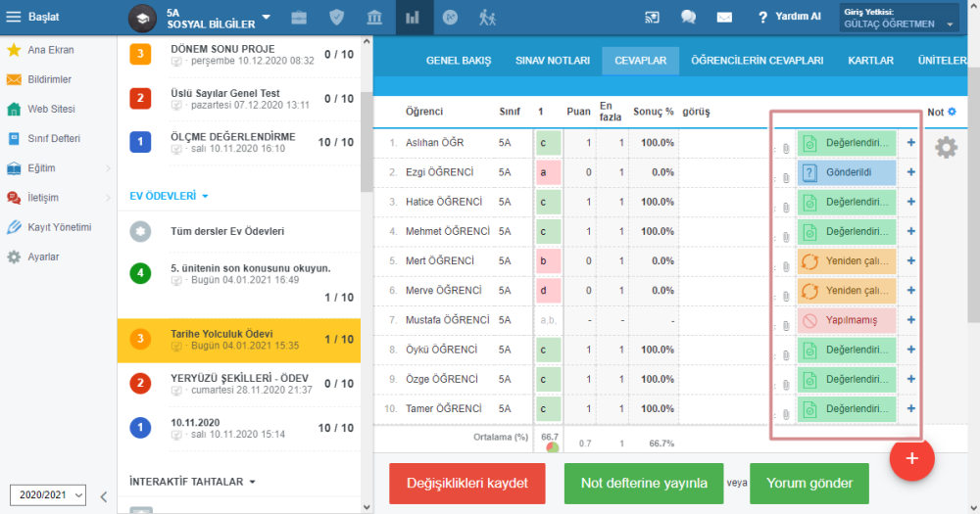Switch to the SINAV NOTLARI tab
Image resolution: width=980 pixels, height=514 pixels.
(553, 61)
